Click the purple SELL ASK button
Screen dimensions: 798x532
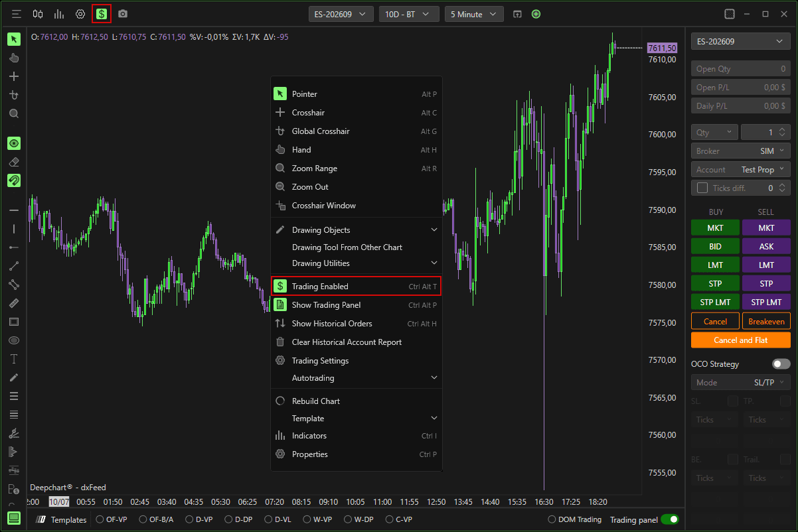[x=766, y=247]
